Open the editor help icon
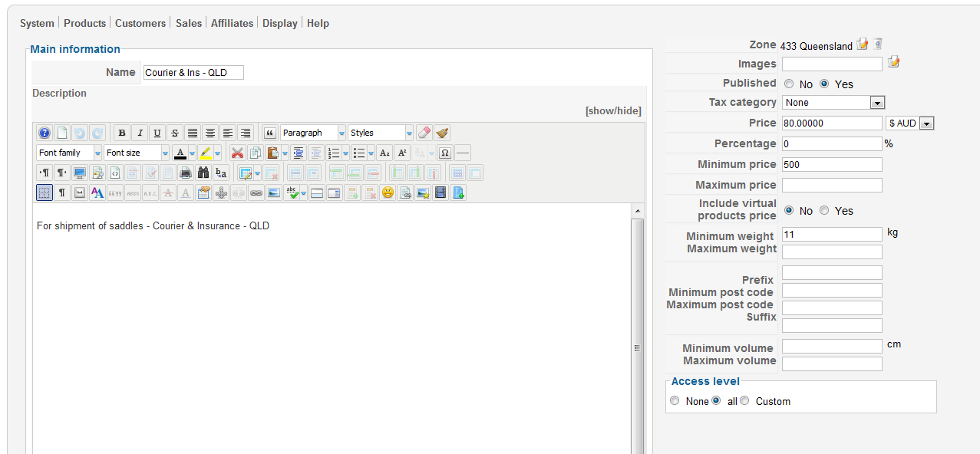The height and width of the screenshot is (454, 980). pos(45,133)
